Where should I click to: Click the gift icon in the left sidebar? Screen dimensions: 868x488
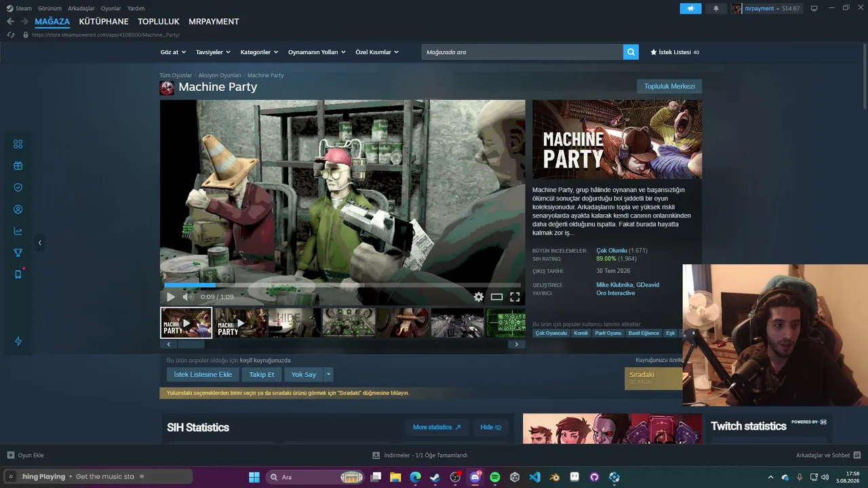point(18,165)
